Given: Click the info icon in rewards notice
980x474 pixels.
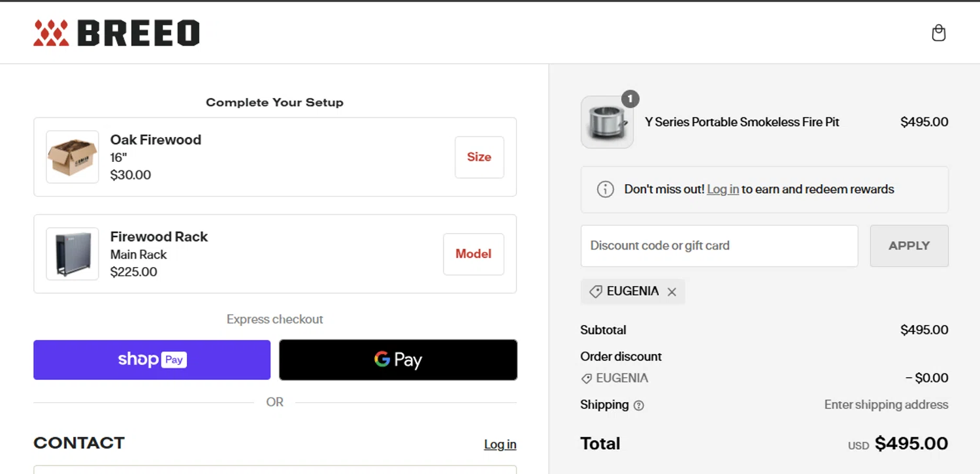Looking at the screenshot, I should point(606,189).
